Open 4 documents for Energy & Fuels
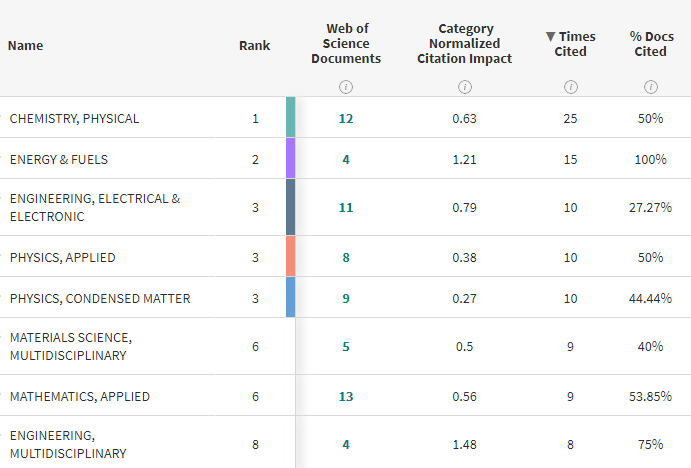The height and width of the screenshot is (468, 691). pos(346,159)
